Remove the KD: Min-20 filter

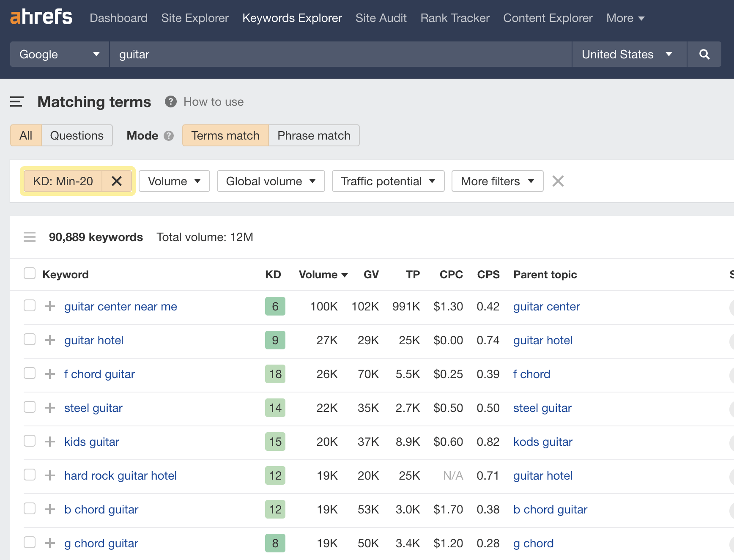(x=117, y=181)
